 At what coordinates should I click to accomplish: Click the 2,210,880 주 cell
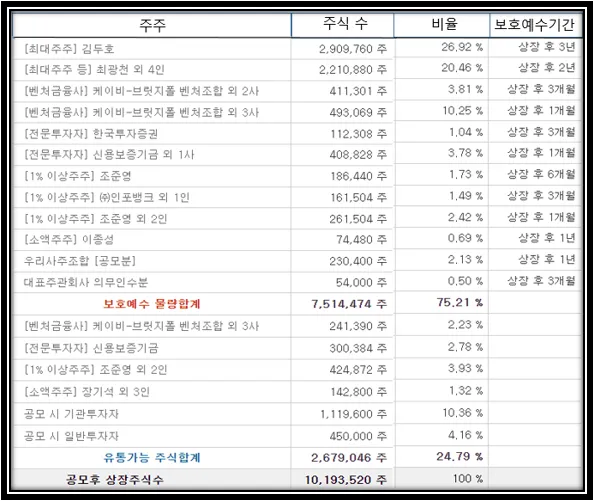coord(353,70)
